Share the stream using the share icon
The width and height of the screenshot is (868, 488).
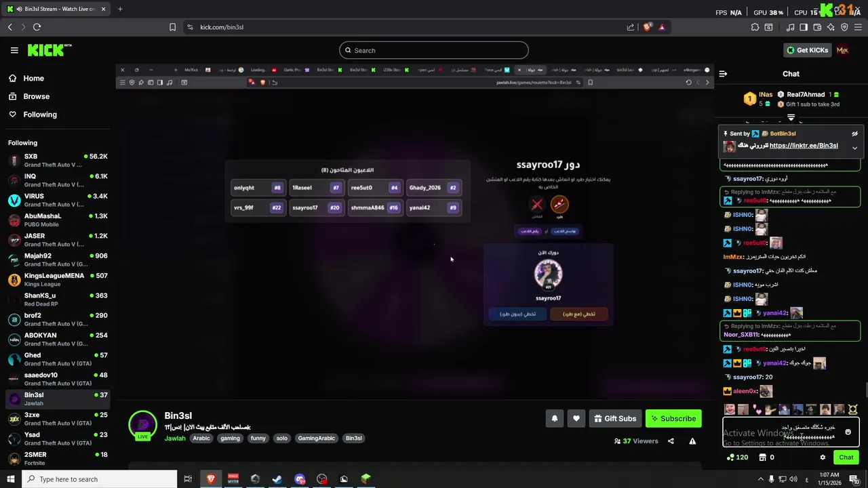coord(671,441)
